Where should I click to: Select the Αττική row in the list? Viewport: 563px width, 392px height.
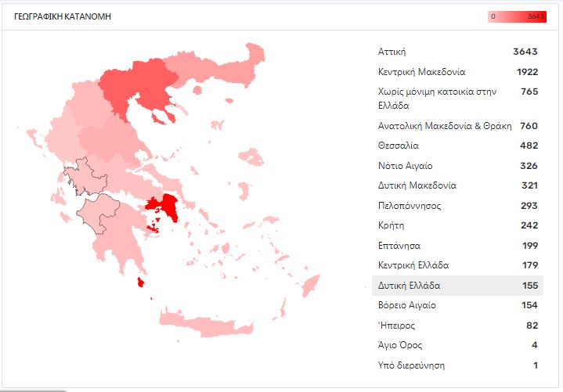click(457, 52)
